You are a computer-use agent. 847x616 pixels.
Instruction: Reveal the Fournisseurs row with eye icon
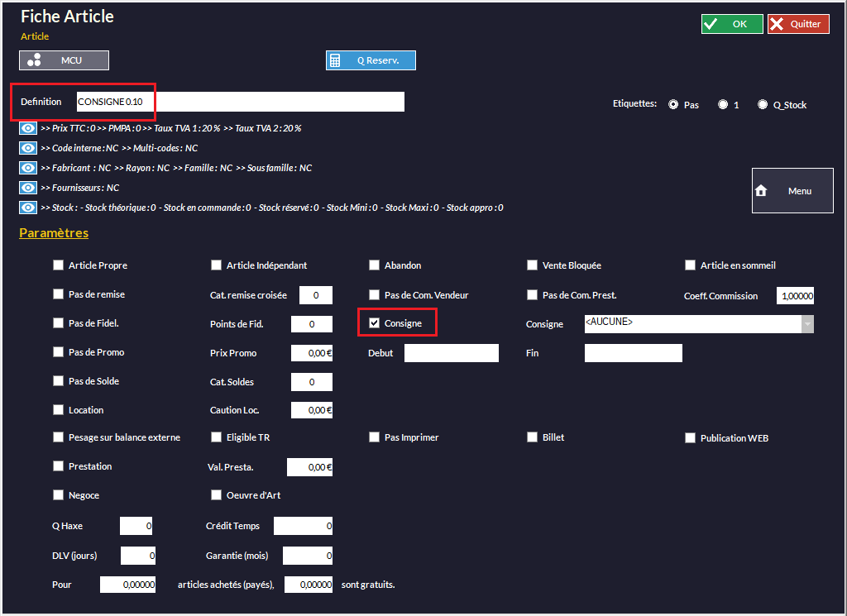(28, 188)
